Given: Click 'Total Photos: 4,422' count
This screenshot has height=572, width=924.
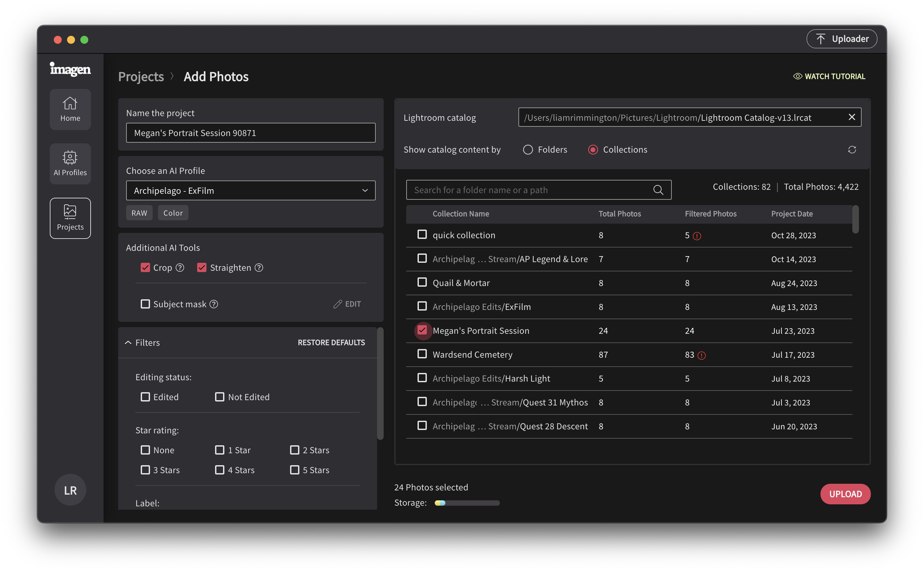Looking at the screenshot, I should point(821,187).
